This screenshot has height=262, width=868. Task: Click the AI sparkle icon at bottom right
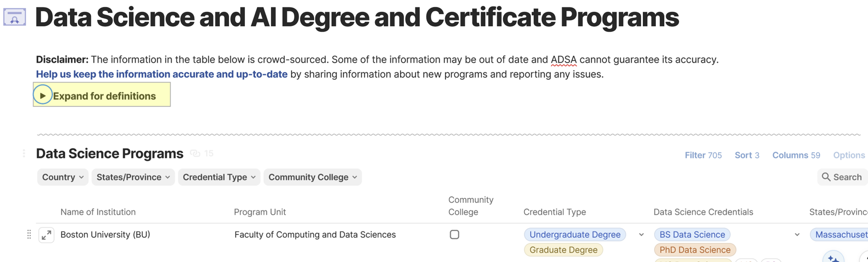(x=833, y=258)
